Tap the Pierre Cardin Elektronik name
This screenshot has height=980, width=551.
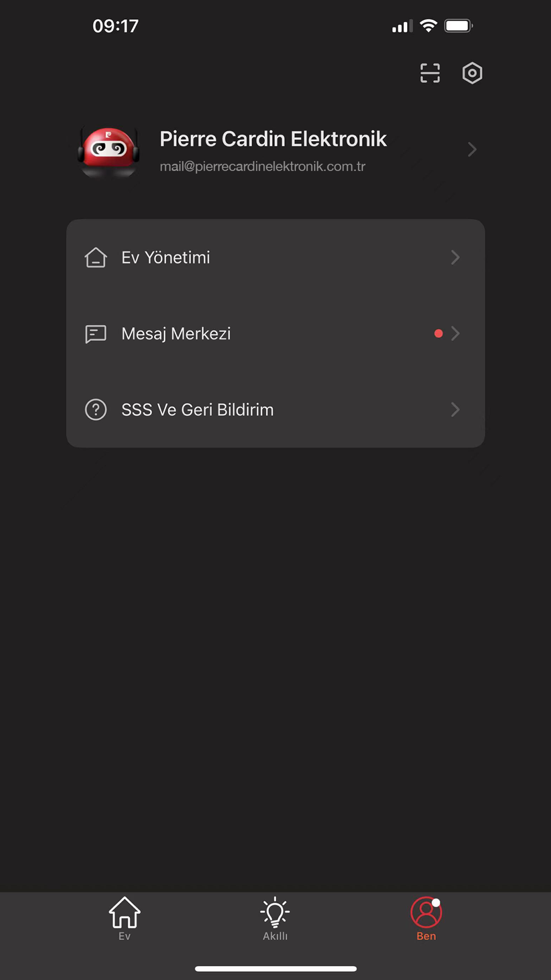[x=273, y=139]
